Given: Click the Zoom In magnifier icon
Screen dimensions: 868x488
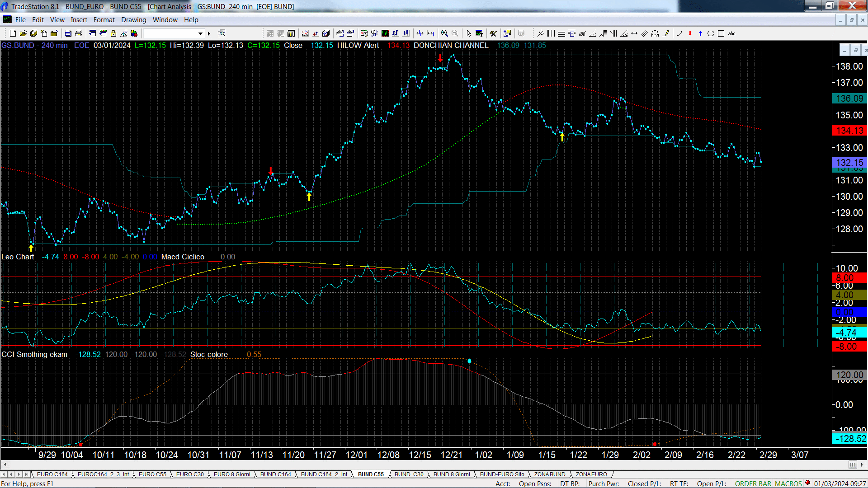Looking at the screenshot, I should click(444, 33).
